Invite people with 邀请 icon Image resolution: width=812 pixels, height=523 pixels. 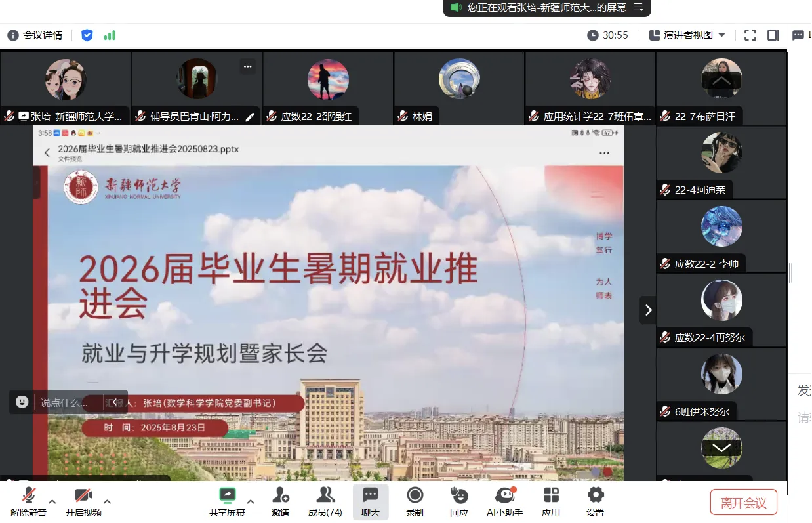click(281, 502)
